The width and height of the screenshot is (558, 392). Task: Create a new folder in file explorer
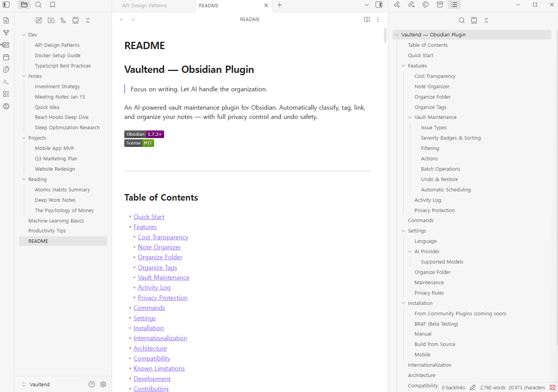tap(51, 20)
